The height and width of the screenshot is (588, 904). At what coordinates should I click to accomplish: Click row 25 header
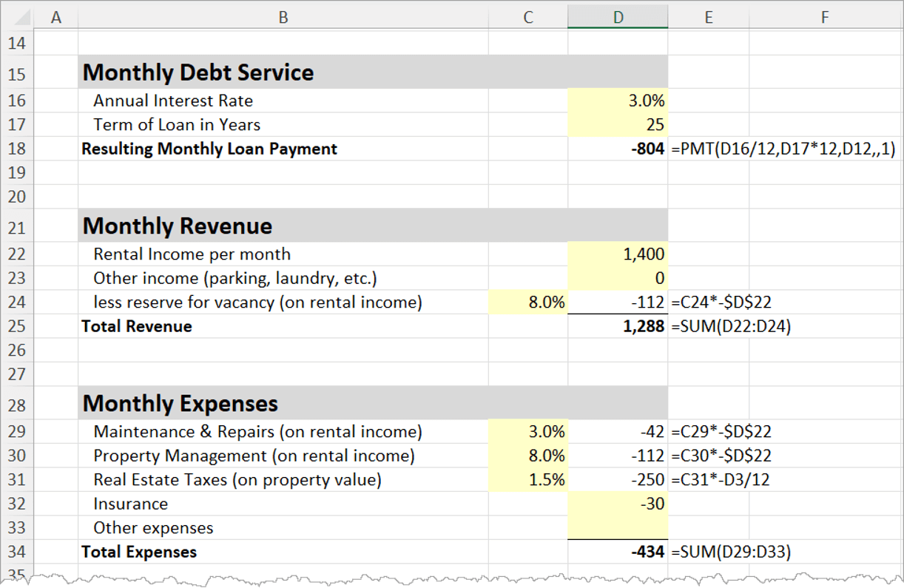point(16,326)
